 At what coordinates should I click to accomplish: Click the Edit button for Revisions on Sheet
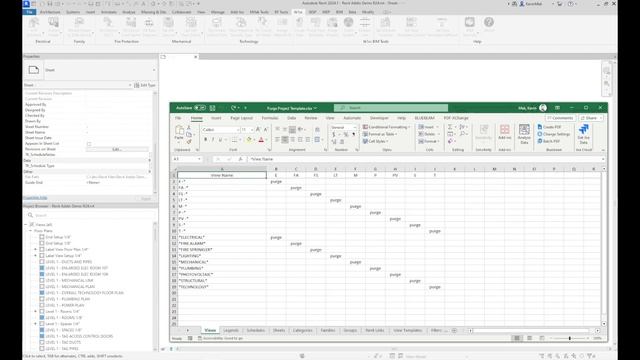[117, 149]
